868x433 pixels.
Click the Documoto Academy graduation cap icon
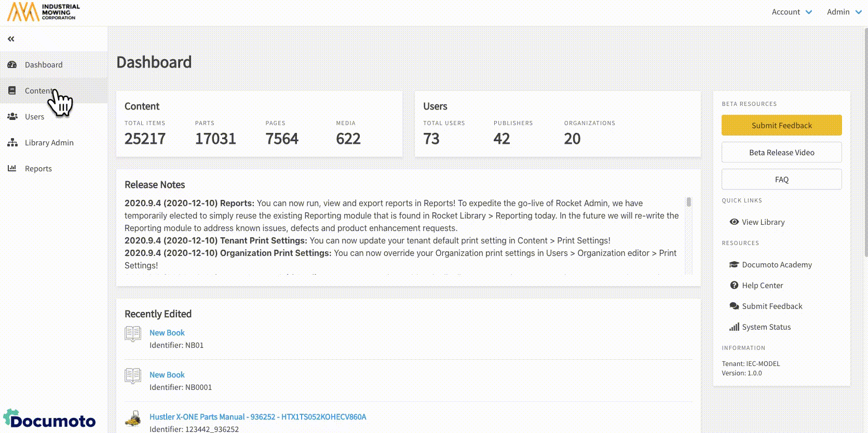coord(734,264)
